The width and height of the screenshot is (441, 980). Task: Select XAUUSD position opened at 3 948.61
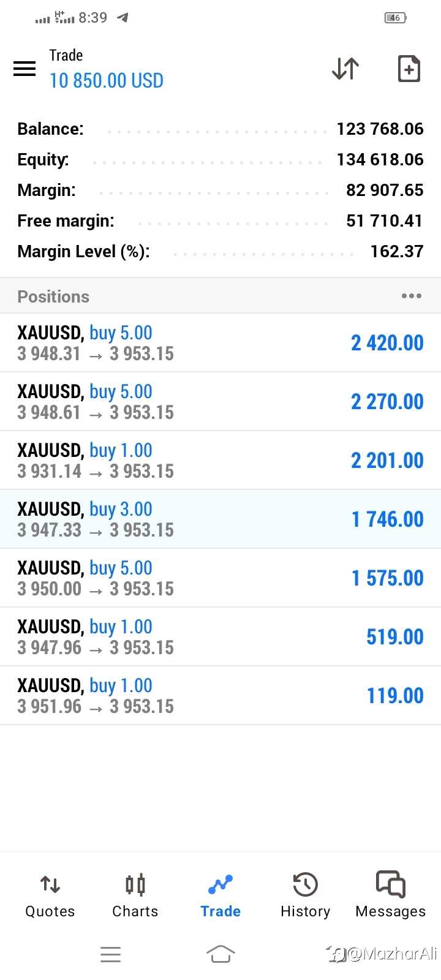[221, 402]
